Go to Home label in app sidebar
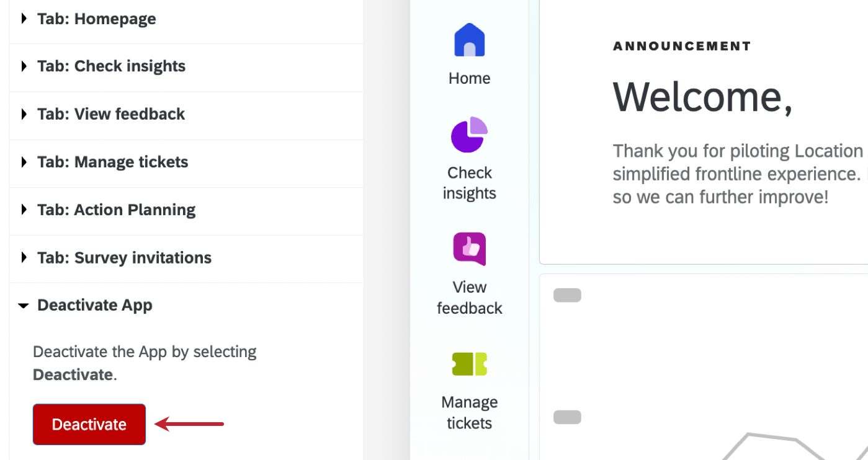 469,78
